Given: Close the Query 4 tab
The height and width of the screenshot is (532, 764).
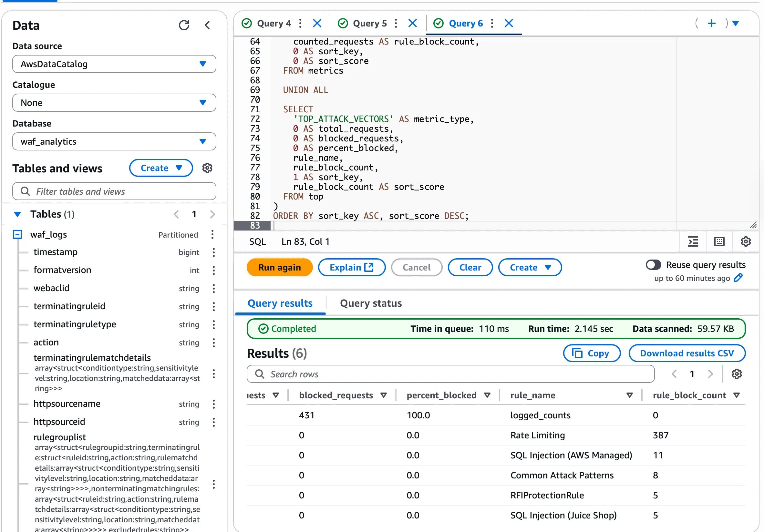Looking at the screenshot, I should click(317, 23).
